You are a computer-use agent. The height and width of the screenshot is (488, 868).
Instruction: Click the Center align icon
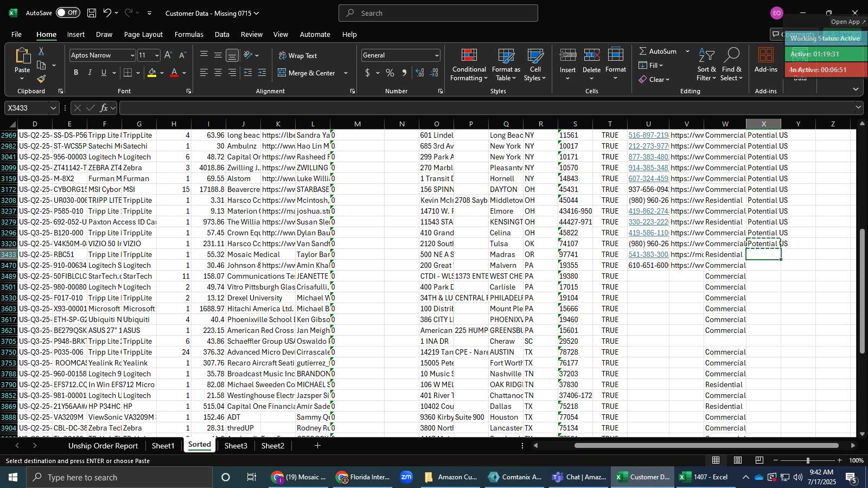tap(218, 73)
